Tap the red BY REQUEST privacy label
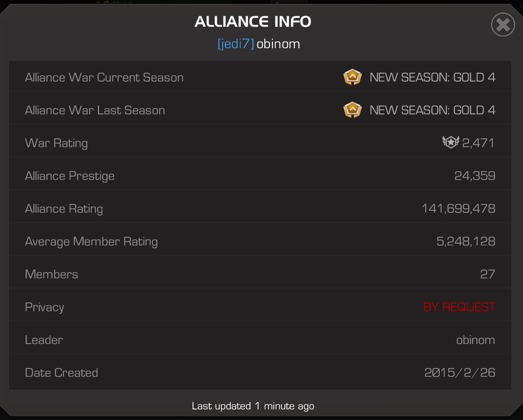 pyautogui.click(x=459, y=307)
